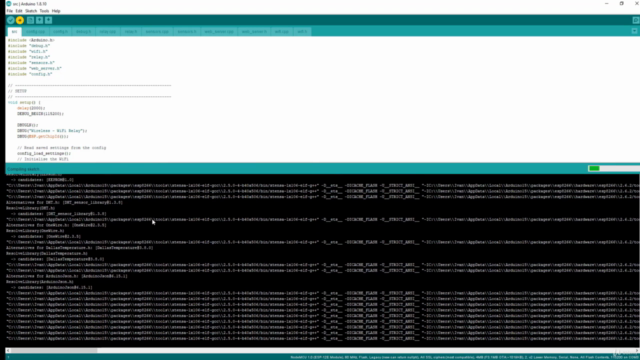Open the Edit menu
Viewport: 640px width, 360px height.
click(x=19, y=11)
